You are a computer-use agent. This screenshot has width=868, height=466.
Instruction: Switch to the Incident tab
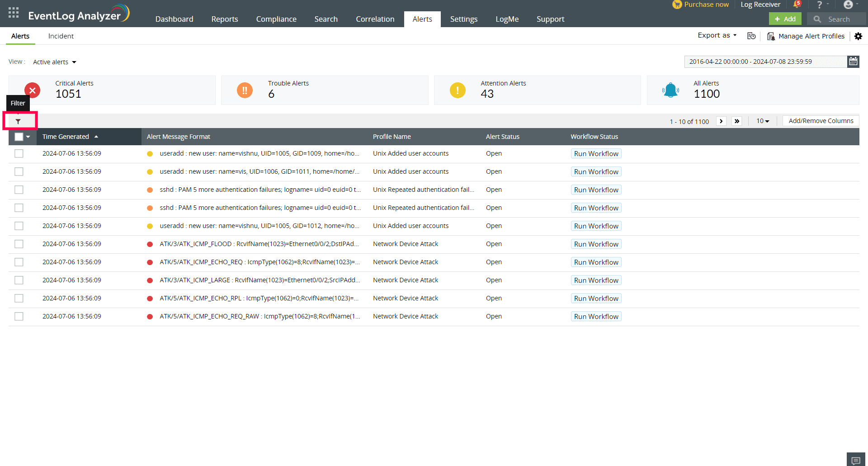[61, 36]
